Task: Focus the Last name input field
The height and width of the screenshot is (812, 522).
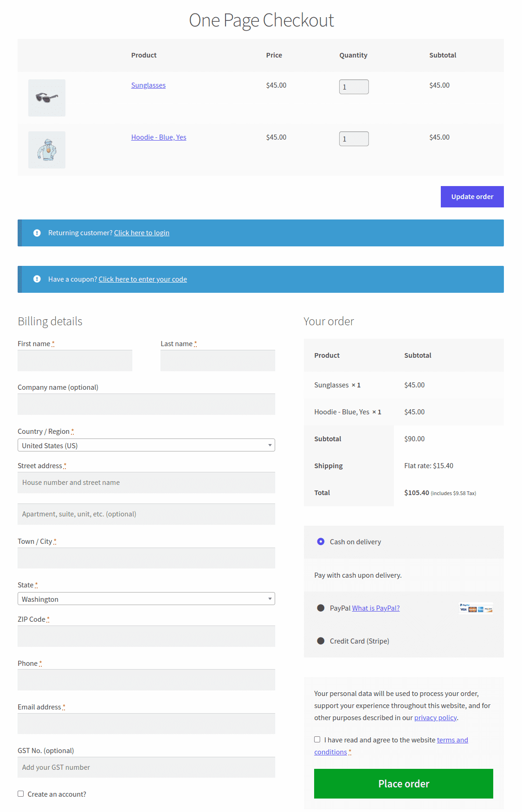Action: click(218, 361)
